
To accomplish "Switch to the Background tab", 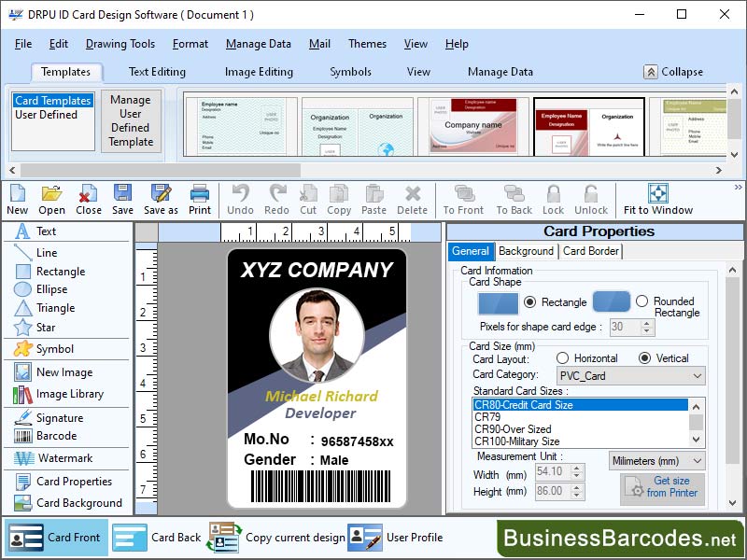I will 527,251.
